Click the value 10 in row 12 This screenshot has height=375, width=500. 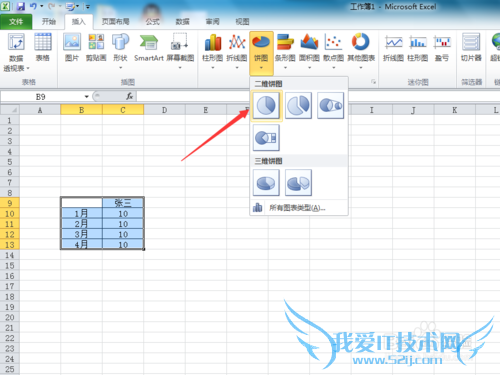tap(123, 234)
